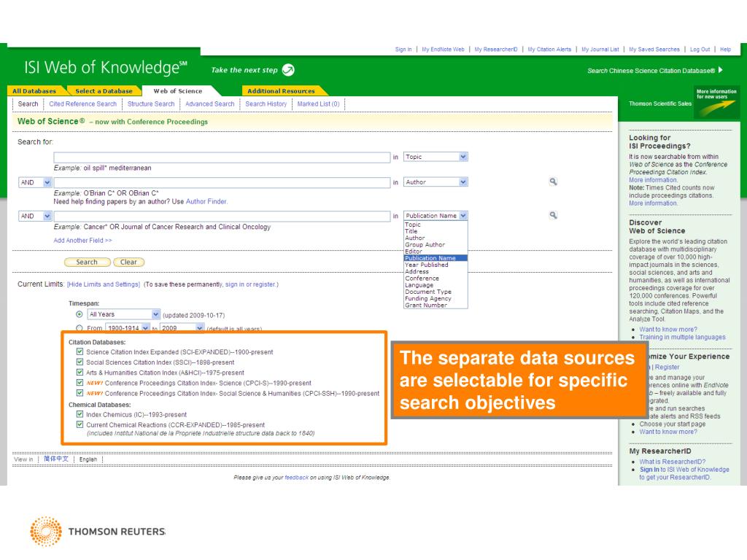Open the Additional Resources tab
The width and height of the screenshot is (747, 560).
point(281,91)
